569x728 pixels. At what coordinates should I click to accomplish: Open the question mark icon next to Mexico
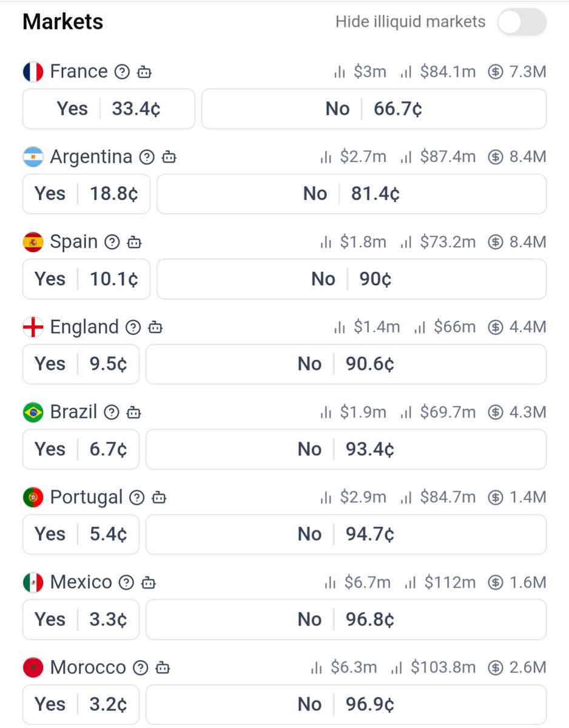pos(126,583)
